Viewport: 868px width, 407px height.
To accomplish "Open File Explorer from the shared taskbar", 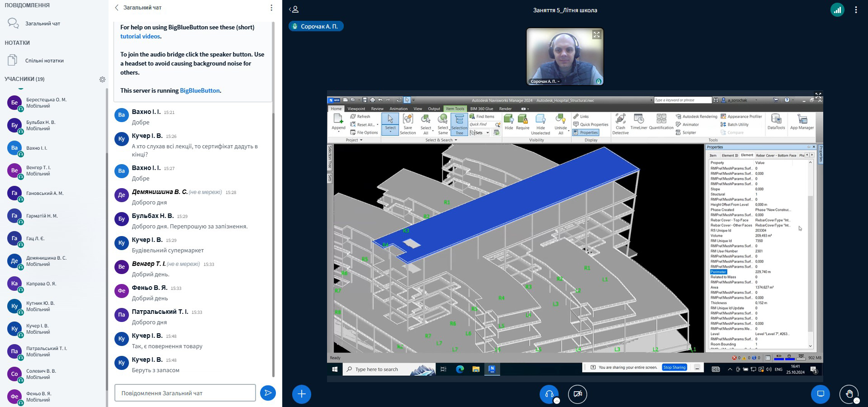I will (x=476, y=369).
